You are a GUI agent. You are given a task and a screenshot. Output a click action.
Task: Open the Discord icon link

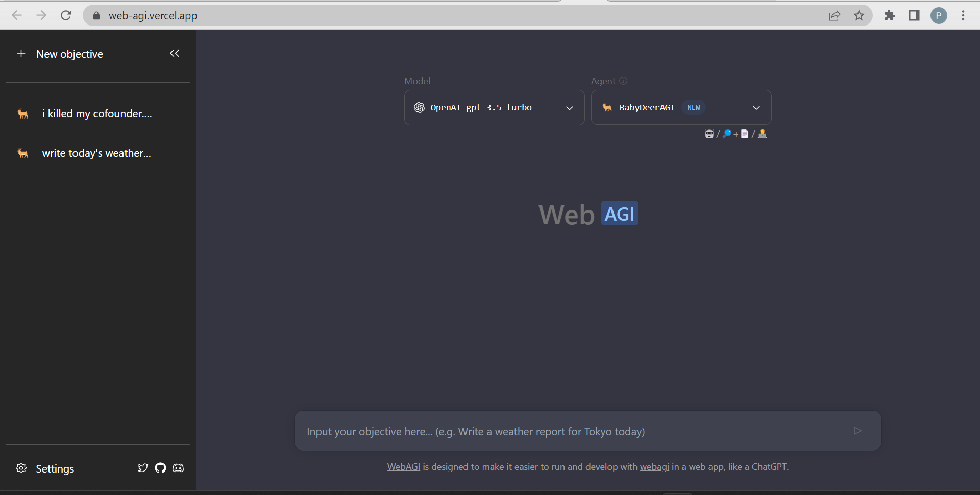pyautogui.click(x=178, y=468)
